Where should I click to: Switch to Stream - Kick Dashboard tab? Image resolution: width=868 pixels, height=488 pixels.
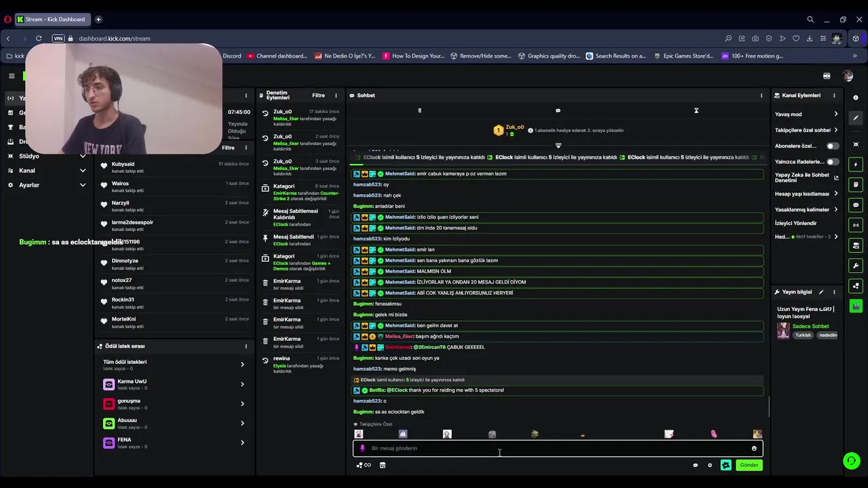coord(53,19)
